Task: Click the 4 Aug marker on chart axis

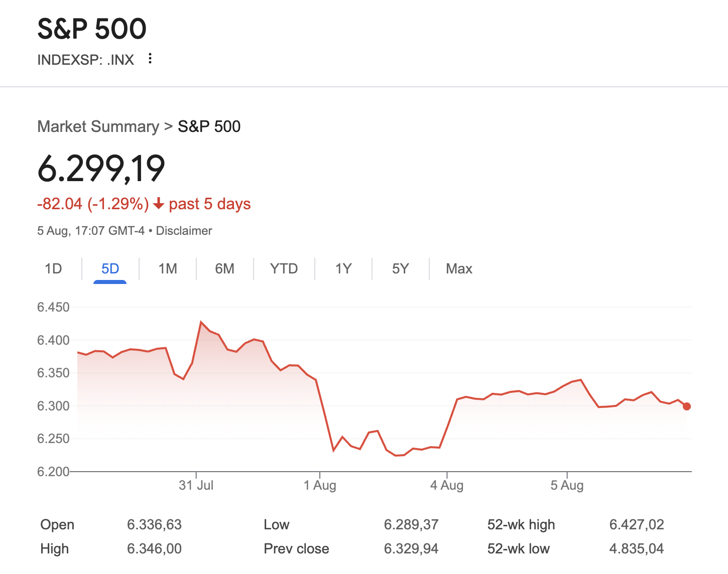Action: click(447, 485)
